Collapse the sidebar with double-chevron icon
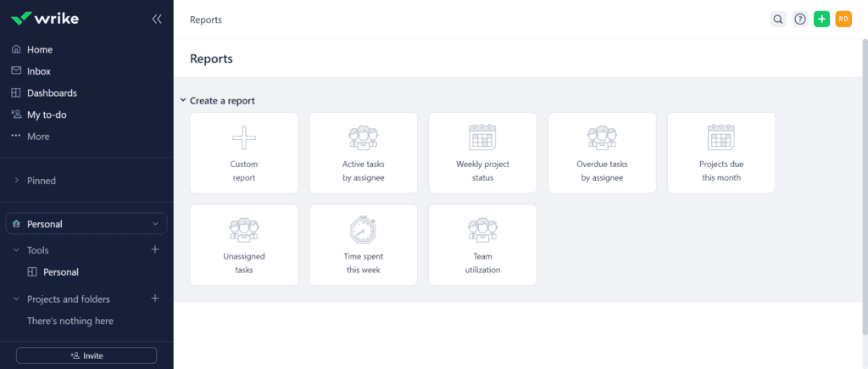 (x=157, y=20)
